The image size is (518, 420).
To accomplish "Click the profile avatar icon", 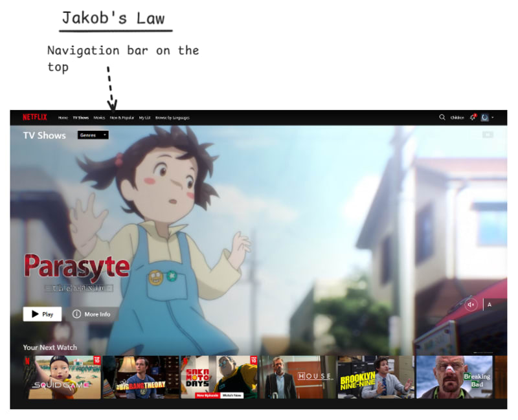I will tap(484, 118).
